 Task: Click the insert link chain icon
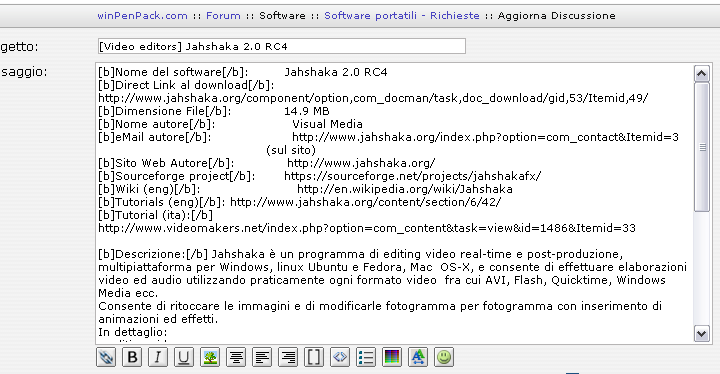106,357
